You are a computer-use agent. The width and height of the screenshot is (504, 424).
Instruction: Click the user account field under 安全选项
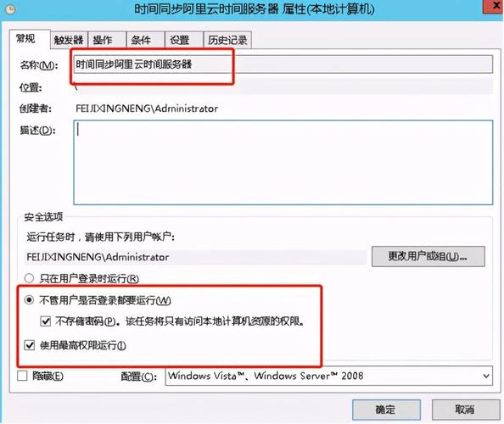click(x=195, y=257)
